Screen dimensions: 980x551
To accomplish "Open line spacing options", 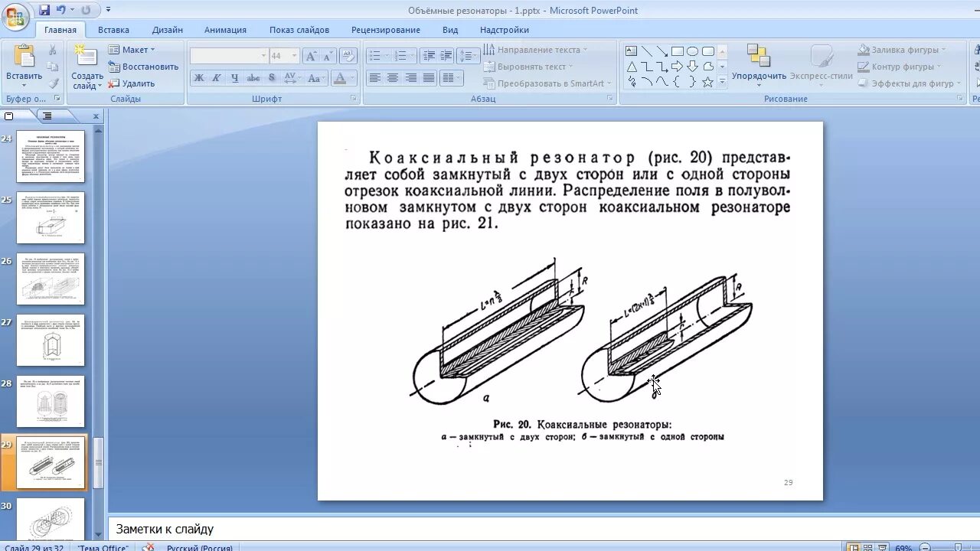I will [468, 56].
